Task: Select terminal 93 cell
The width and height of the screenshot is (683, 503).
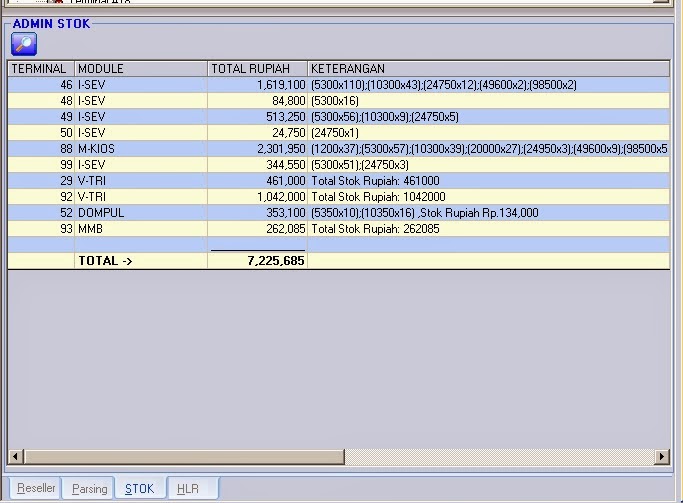Action: coord(41,229)
